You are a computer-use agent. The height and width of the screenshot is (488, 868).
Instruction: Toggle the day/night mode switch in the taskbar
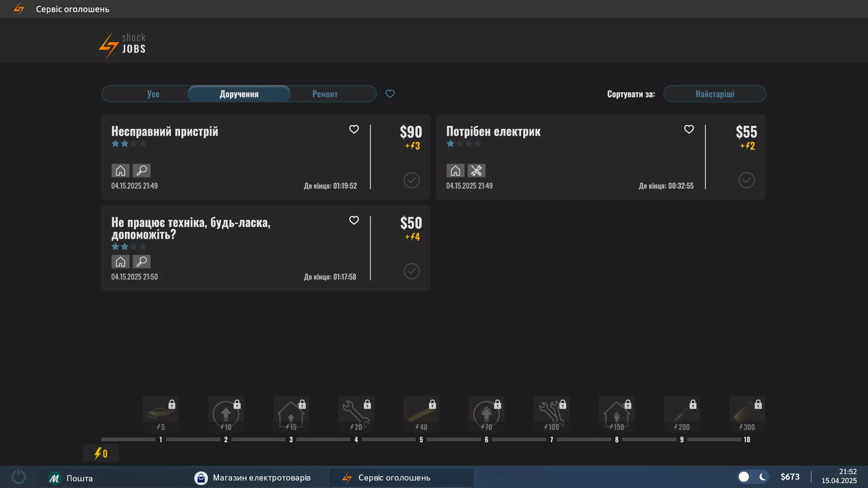pyautogui.click(x=753, y=477)
